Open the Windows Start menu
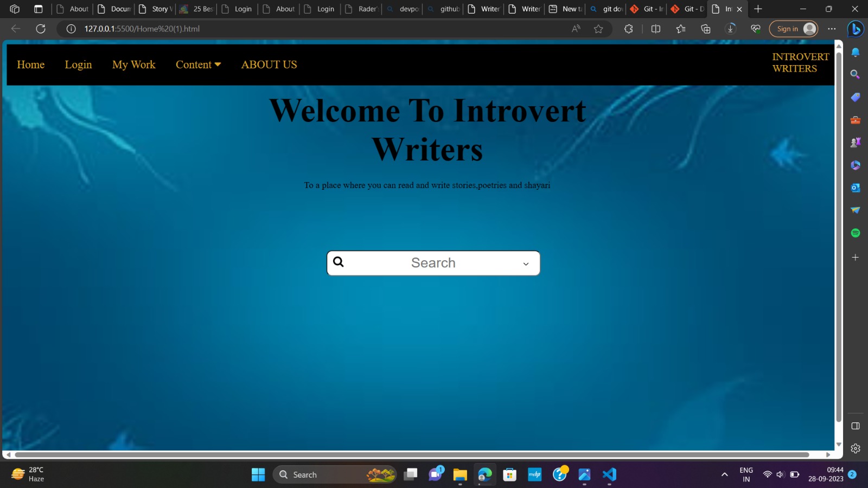This screenshot has width=868, height=488. coord(258,474)
